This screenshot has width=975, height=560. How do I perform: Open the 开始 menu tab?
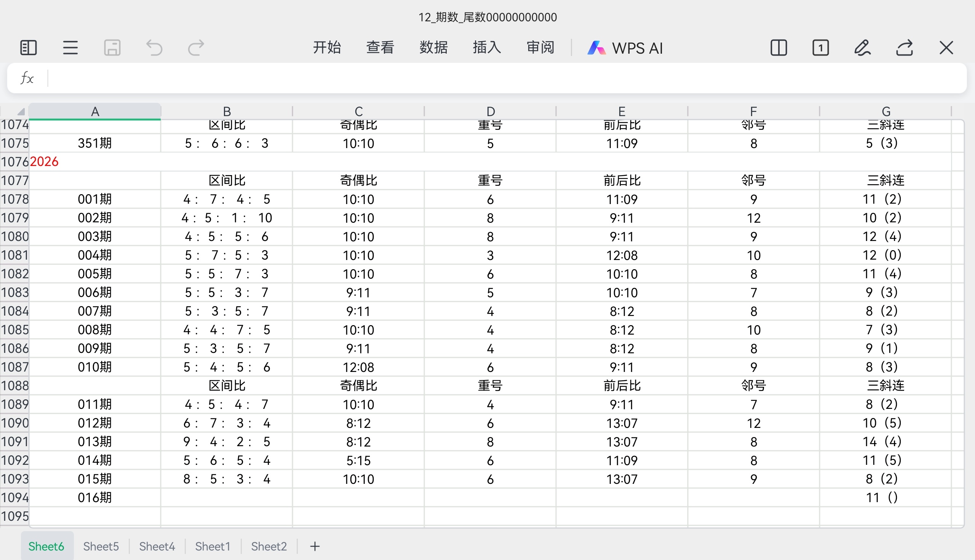(x=327, y=48)
